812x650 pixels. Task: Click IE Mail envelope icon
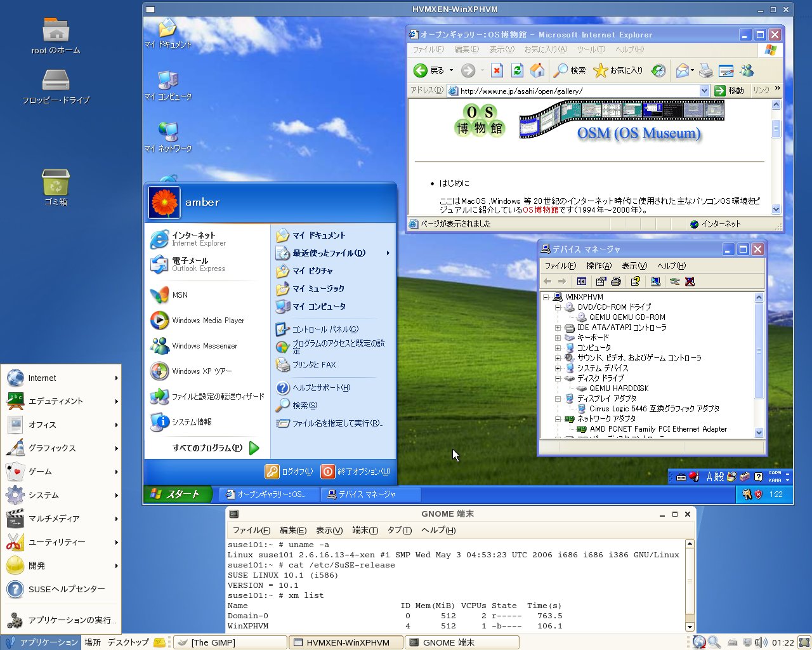tap(683, 70)
